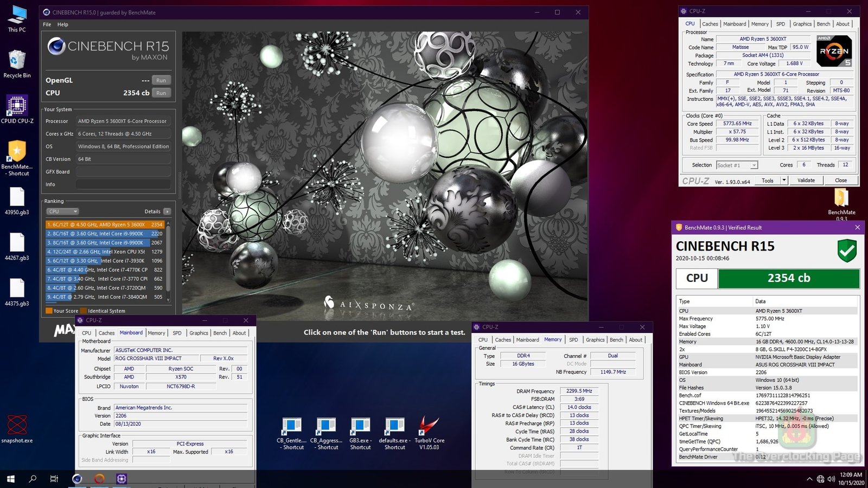Open the Cinebench File menu
The height and width of the screenshot is (488, 868).
(x=47, y=24)
